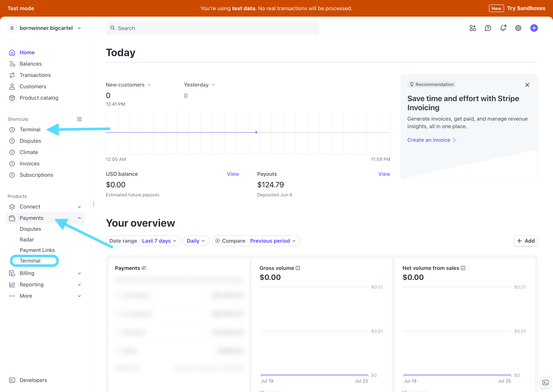Click the purple plus create button
Screen dimensions: 553x392
click(x=534, y=28)
